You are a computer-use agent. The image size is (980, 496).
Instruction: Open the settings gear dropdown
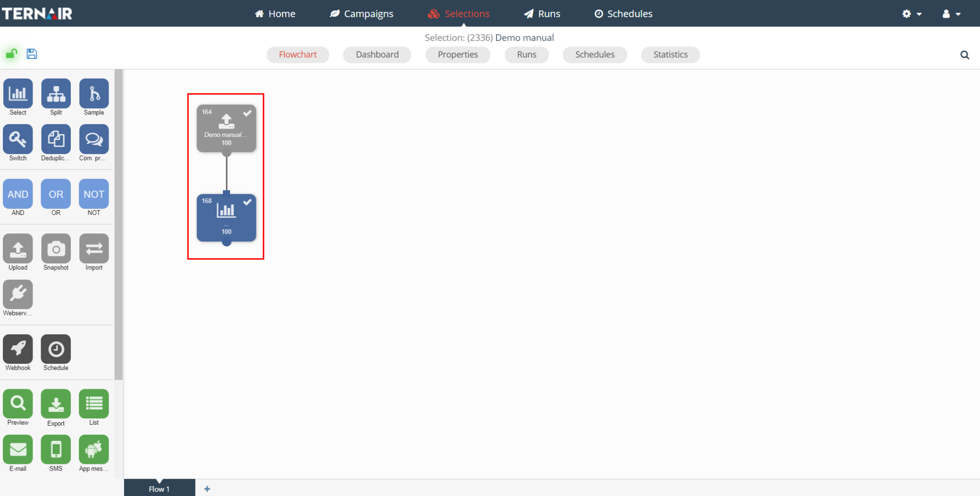pos(912,14)
